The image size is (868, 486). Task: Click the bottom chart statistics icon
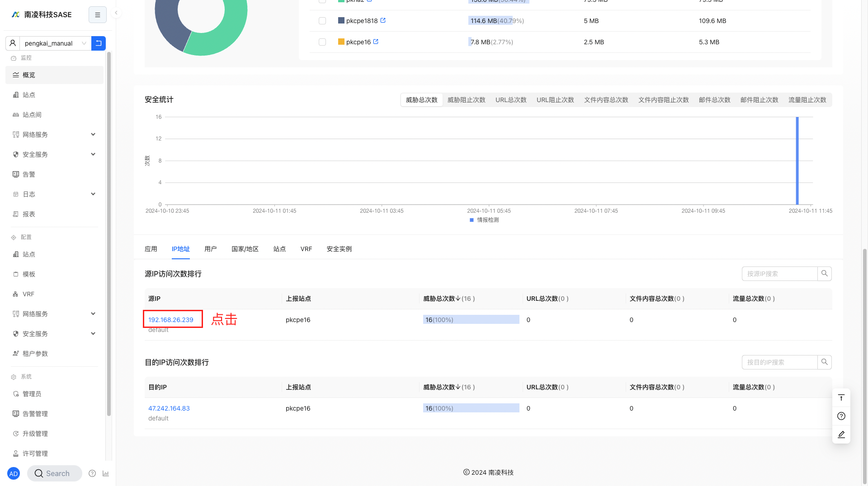(106, 473)
